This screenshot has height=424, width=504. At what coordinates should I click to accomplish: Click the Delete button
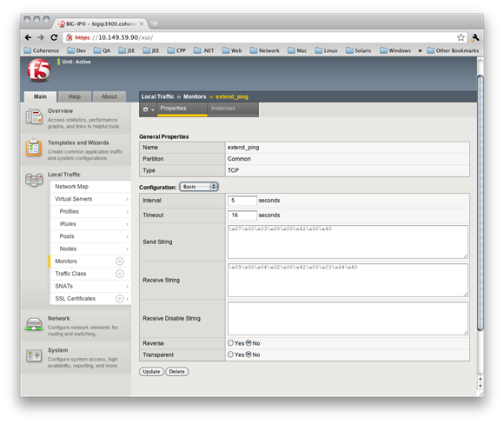coord(176,372)
